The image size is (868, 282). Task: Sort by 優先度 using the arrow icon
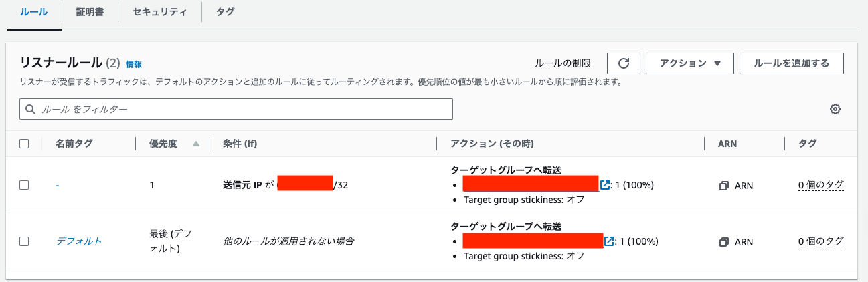click(x=196, y=144)
